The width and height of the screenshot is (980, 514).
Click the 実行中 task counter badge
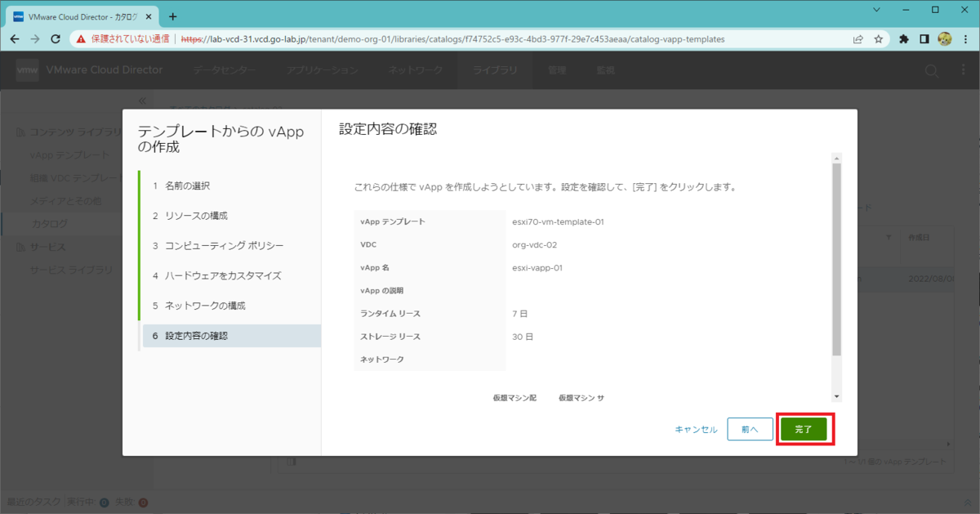click(x=104, y=502)
